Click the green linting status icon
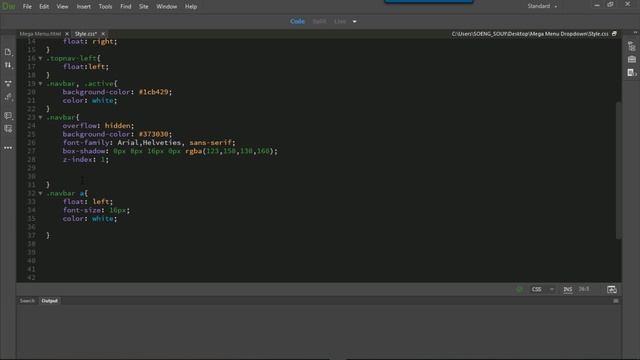The width and height of the screenshot is (640, 360). click(x=519, y=289)
